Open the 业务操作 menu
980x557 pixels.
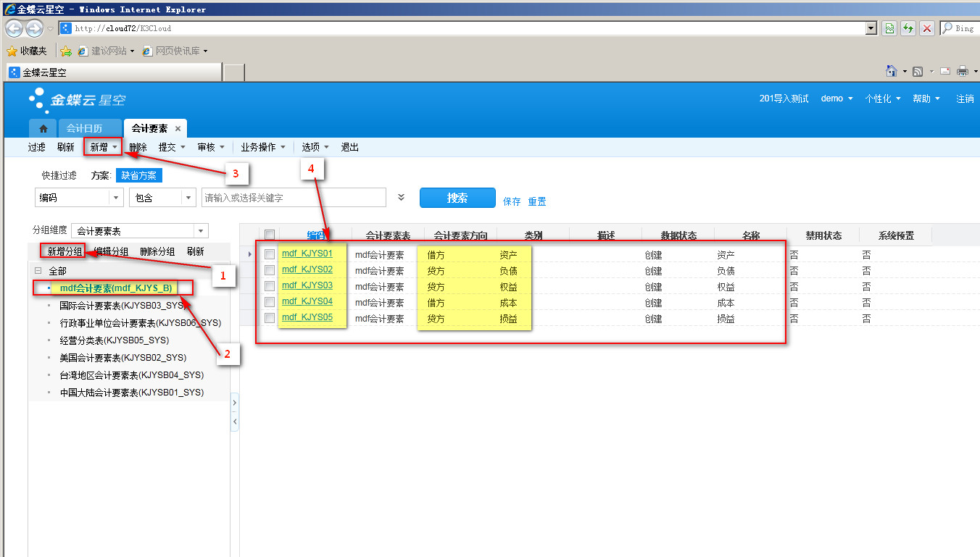262,147
